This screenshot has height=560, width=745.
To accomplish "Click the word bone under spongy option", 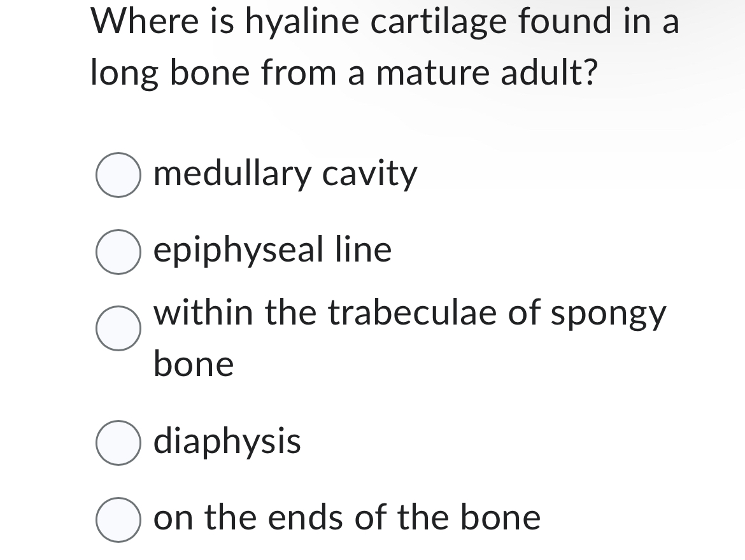I will [192, 363].
